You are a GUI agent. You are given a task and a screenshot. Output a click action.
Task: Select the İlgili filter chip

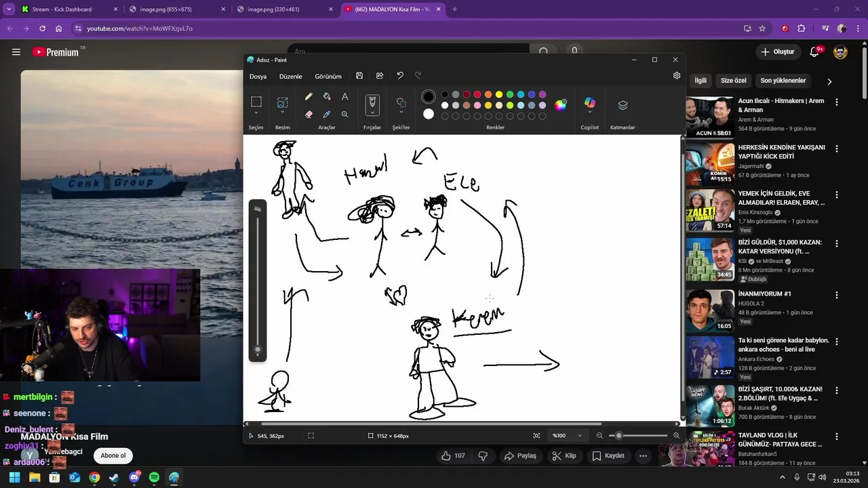pyautogui.click(x=701, y=81)
